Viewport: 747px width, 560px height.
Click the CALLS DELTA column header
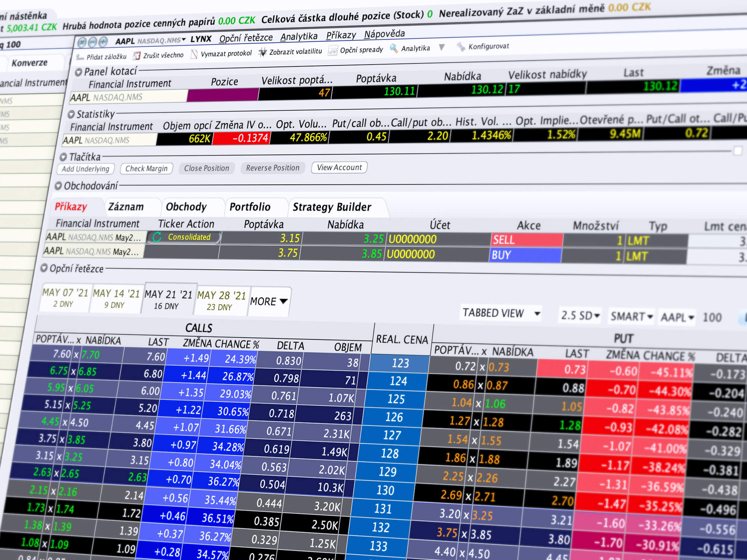290,346
